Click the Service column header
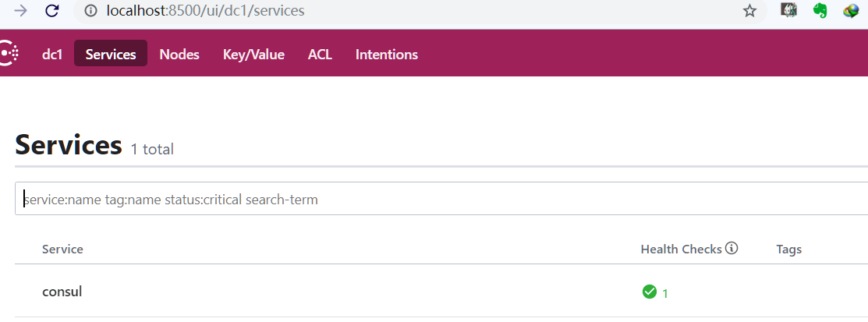 (x=62, y=249)
